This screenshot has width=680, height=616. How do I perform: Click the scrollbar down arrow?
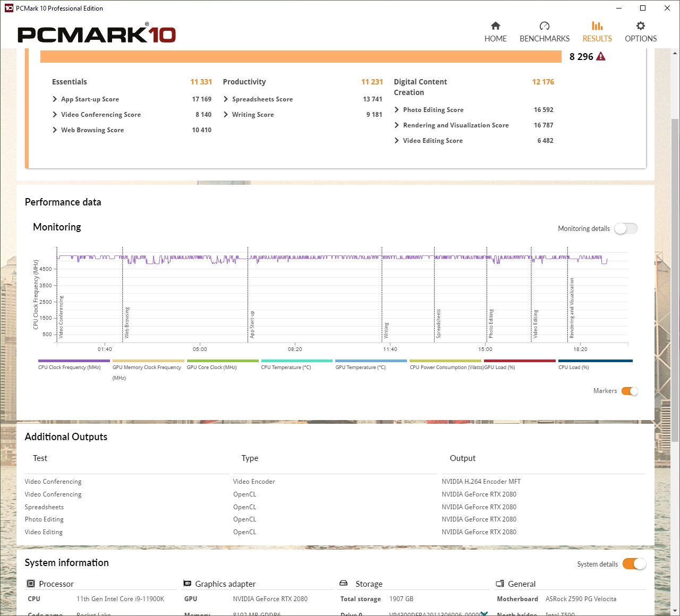point(675,610)
